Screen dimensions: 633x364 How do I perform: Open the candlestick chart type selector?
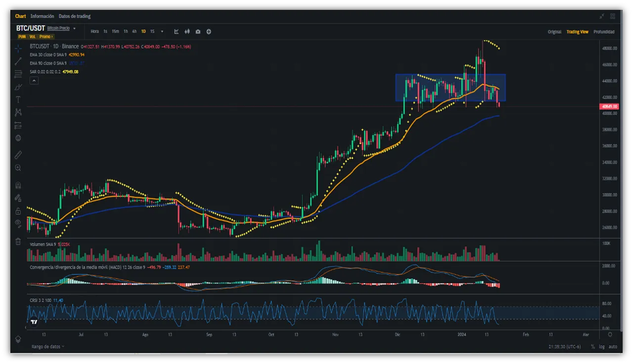pos(187,31)
